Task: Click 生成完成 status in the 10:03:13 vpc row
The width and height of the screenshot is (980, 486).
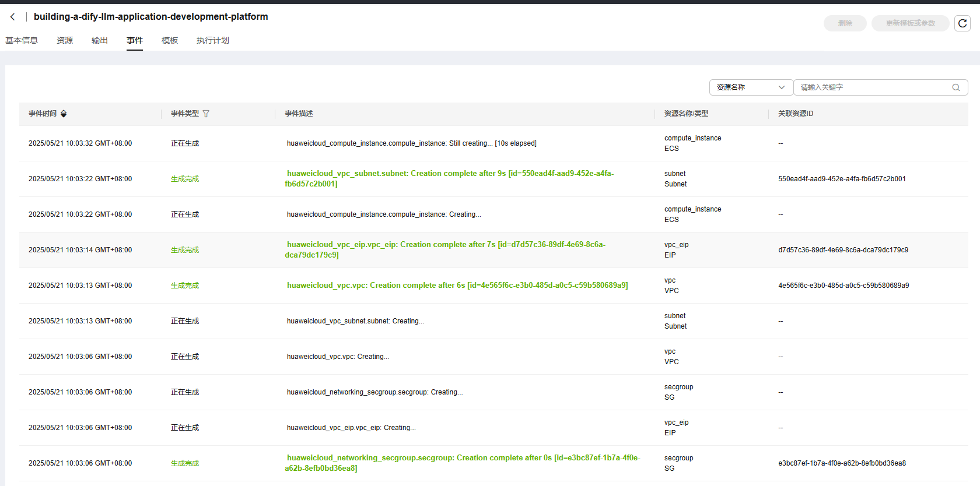Action: pos(185,286)
